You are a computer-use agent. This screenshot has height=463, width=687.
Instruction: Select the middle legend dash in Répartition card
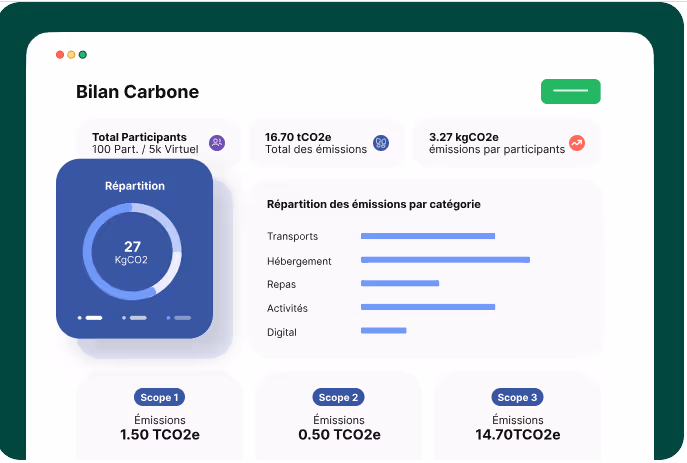(138, 318)
